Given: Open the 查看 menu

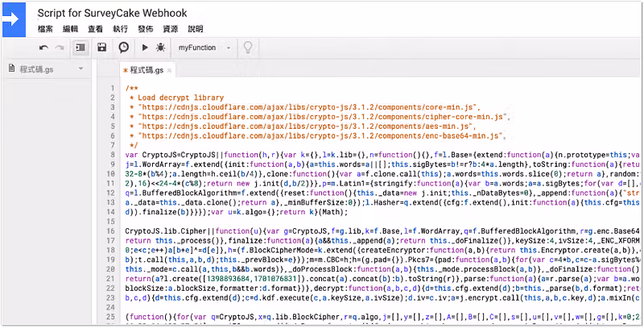Looking at the screenshot, I should point(95,29).
